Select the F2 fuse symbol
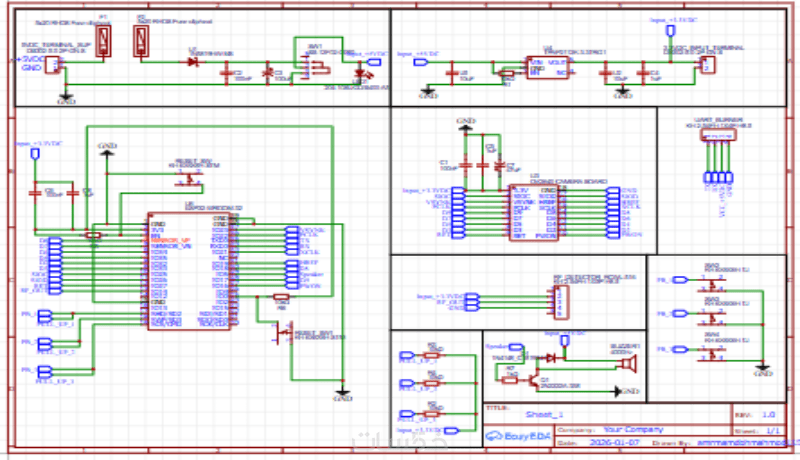Screen dimensions: 800x460 click(141, 41)
